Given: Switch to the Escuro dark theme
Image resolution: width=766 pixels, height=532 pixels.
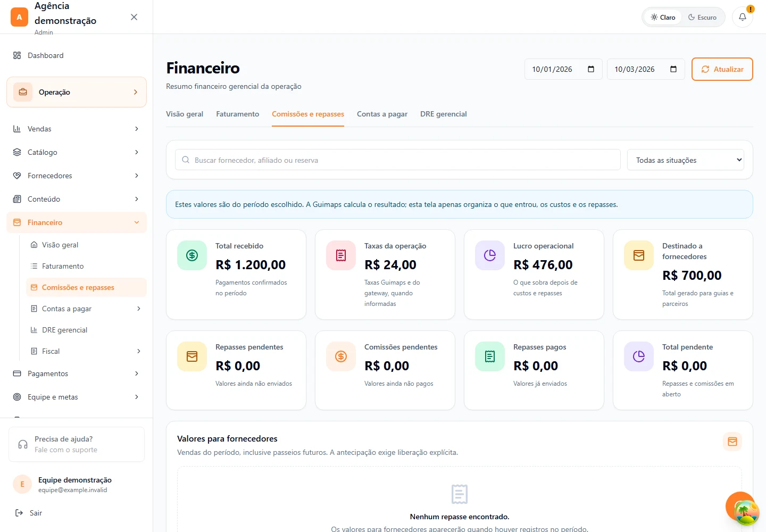Looking at the screenshot, I should tap(702, 17).
